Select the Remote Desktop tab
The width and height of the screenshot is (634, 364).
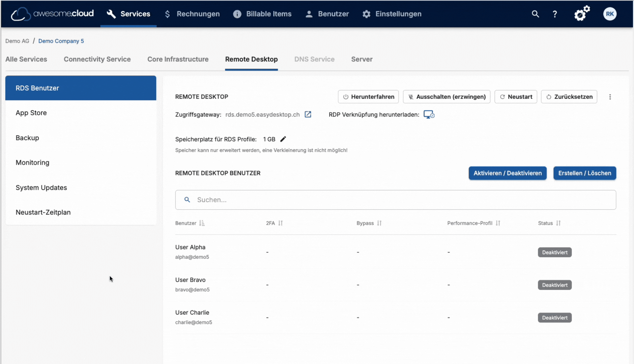(x=251, y=59)
